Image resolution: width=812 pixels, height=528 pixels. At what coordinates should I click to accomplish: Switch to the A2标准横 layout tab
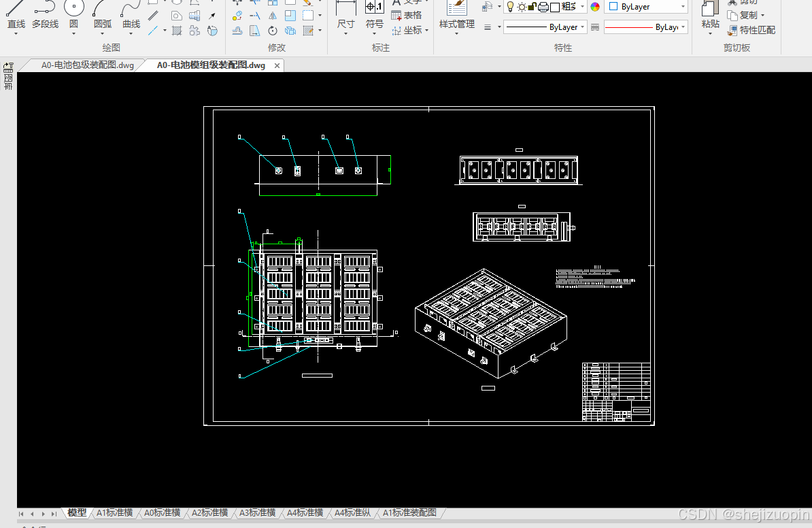click(x=209, y=513)
